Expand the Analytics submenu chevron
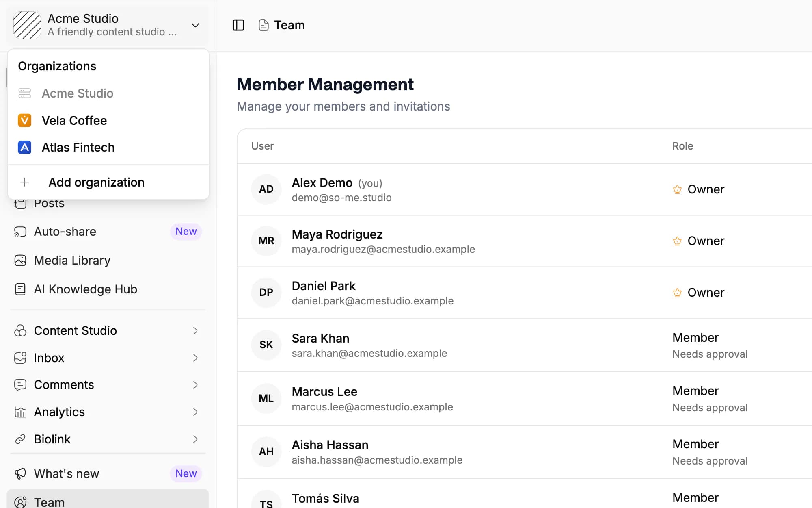The width and height of the screenshot is (812, 508). (195, 412)
